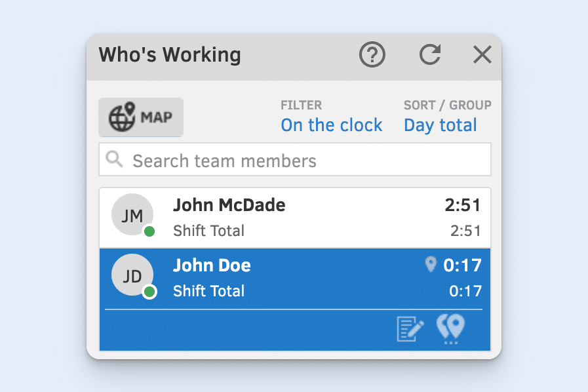The width and height of the screenshot is (588, 392).
Task: Click the FILTER section label
Action: (301, 105)
